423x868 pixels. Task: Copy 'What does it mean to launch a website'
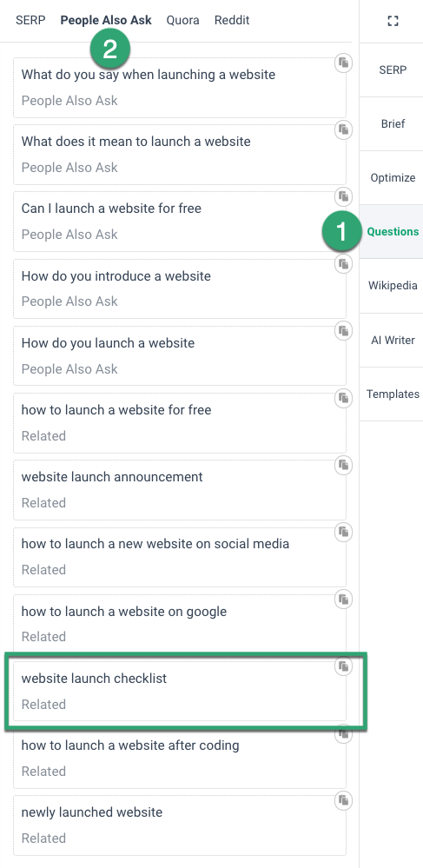(343, 130)
